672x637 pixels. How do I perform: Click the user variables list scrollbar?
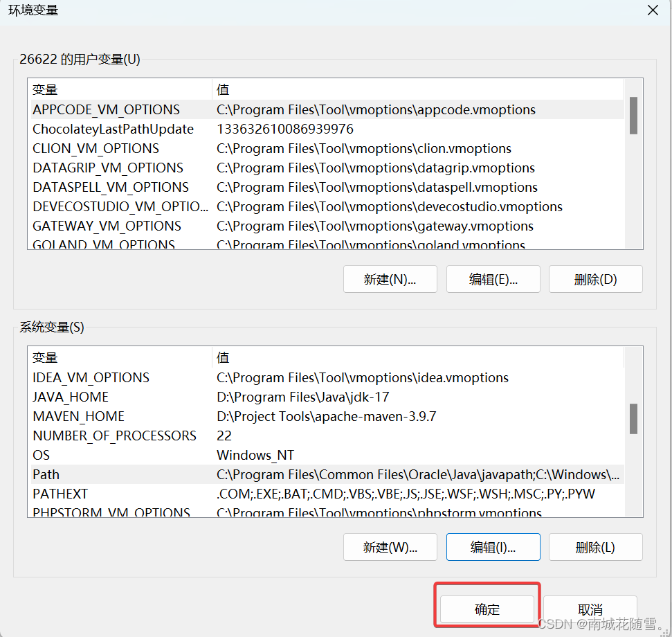[633, 116]
